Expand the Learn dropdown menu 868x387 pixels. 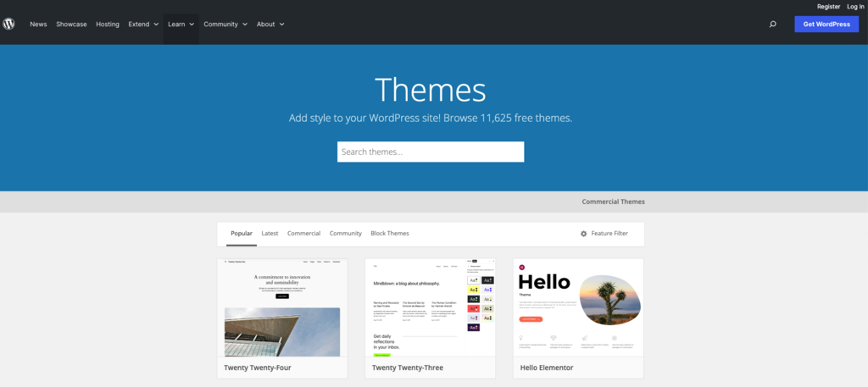(181, 25)
